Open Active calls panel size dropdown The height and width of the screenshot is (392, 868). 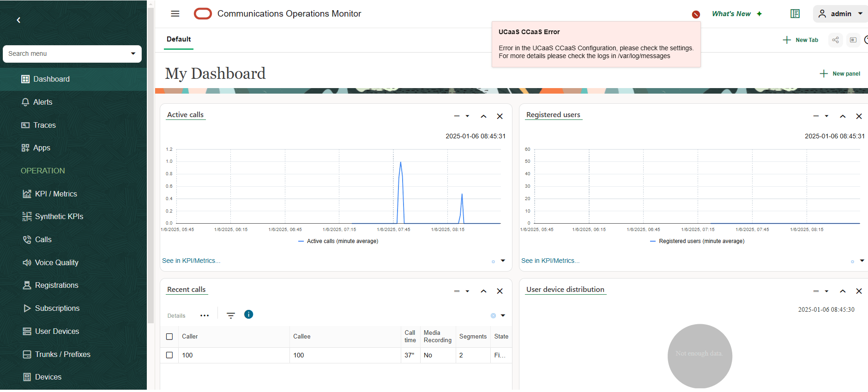pos(462,116)
